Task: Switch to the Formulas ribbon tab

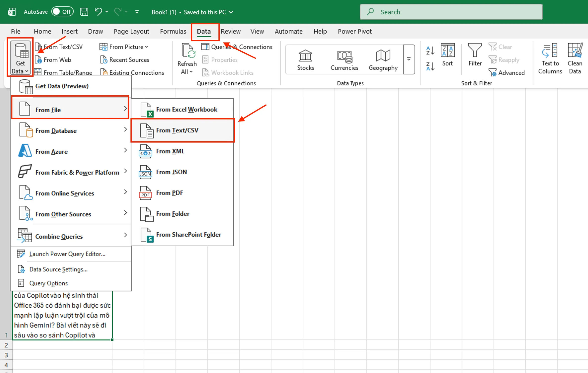Action: pyautogui.click(x=173, y=31)
